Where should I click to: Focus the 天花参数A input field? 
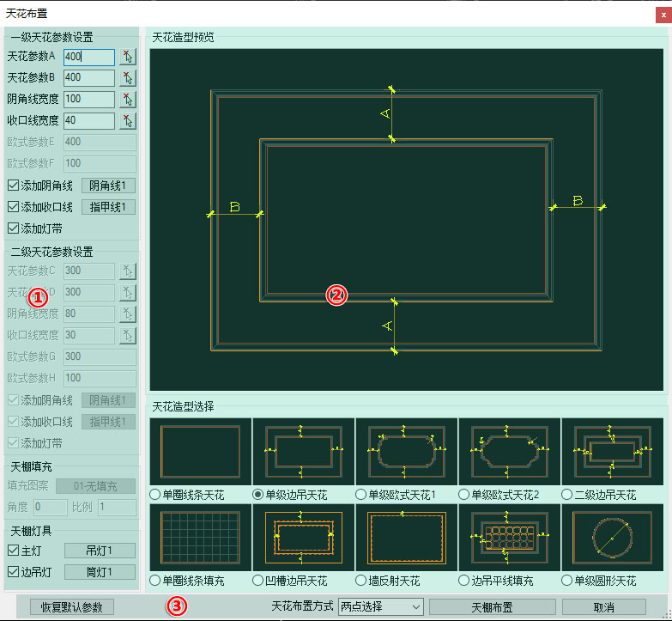pos(89,57)
